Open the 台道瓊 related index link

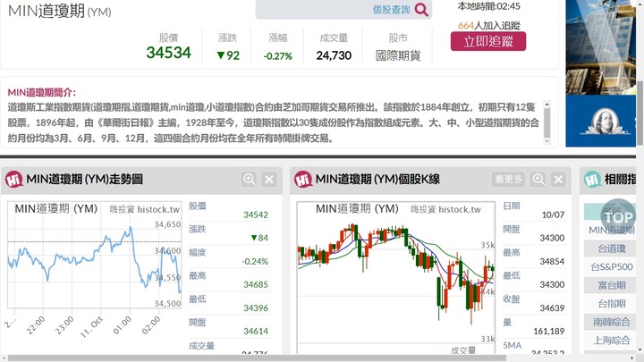tap(612, 248)
